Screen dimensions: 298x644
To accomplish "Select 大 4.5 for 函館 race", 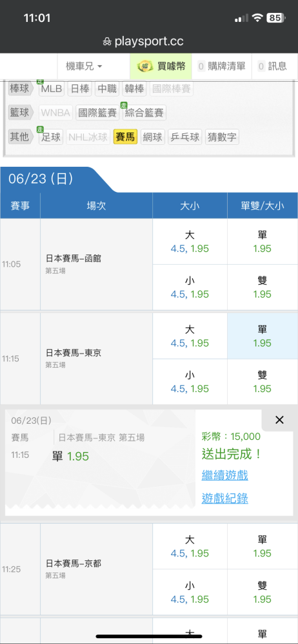I will pos(190,241).
